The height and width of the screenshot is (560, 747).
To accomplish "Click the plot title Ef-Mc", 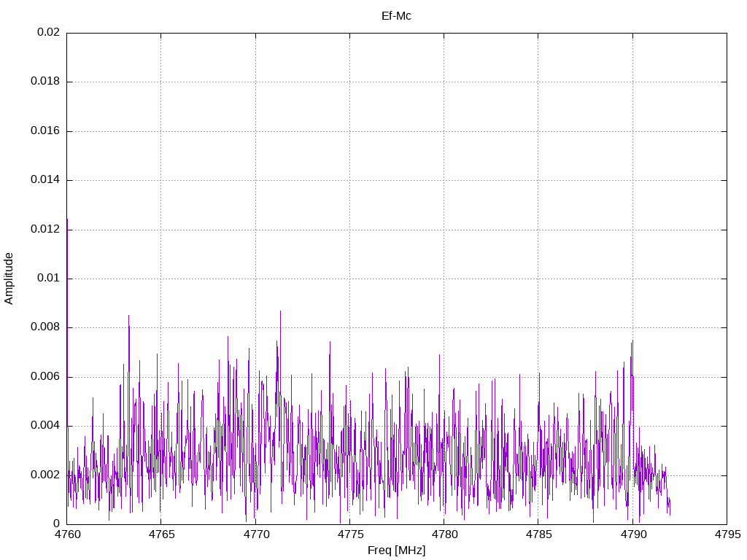I will coord(396,15).
